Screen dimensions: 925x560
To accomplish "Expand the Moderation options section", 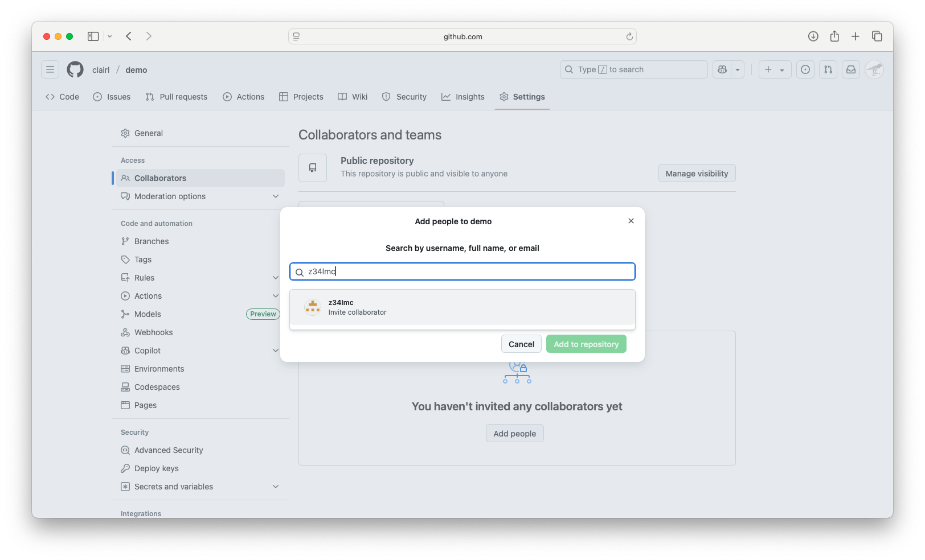I will click(276, 196).
